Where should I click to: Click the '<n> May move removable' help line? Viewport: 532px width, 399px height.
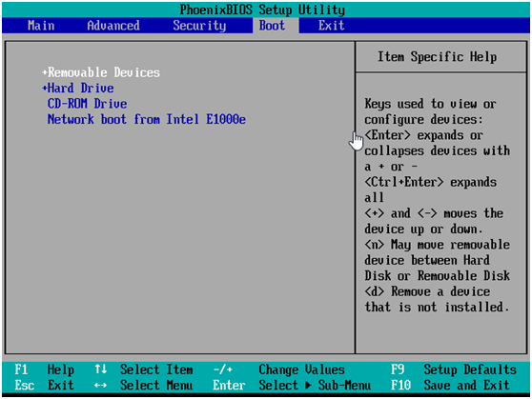click(437, 244)
